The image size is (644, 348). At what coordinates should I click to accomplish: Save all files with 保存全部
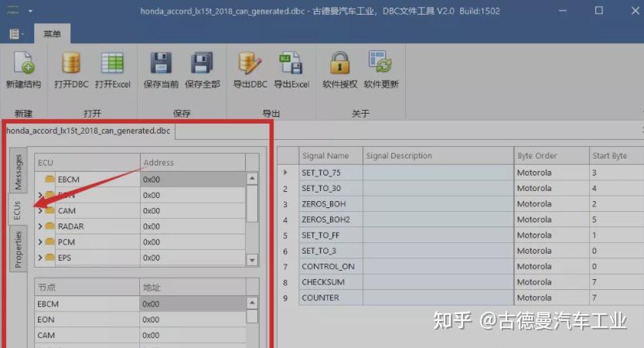203,70
